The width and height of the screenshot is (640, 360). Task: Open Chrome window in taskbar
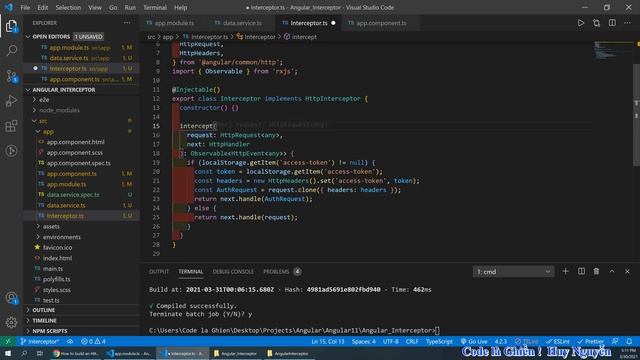pos(76,353)
